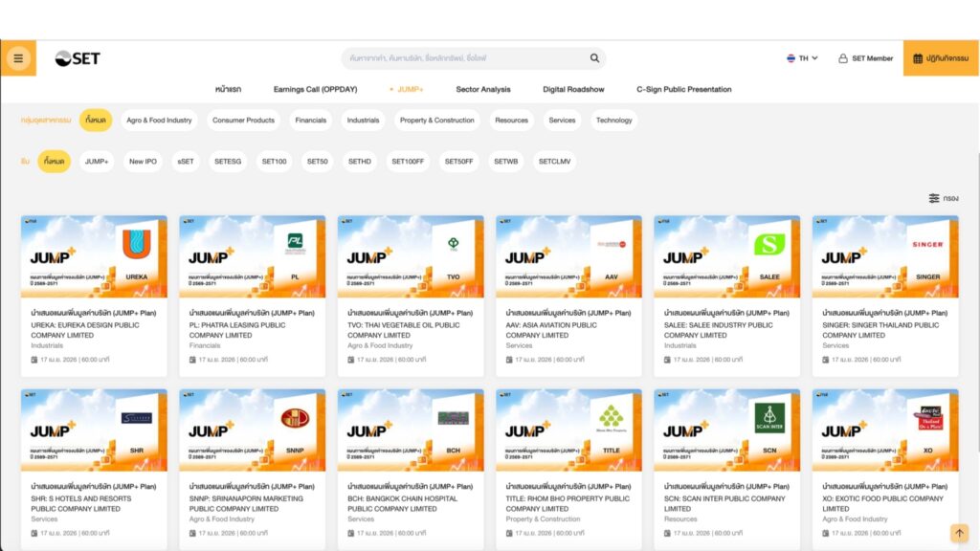Enable the New IPO filter chip
The width and height of the screenshot is (980, 551).
point(144,162)
